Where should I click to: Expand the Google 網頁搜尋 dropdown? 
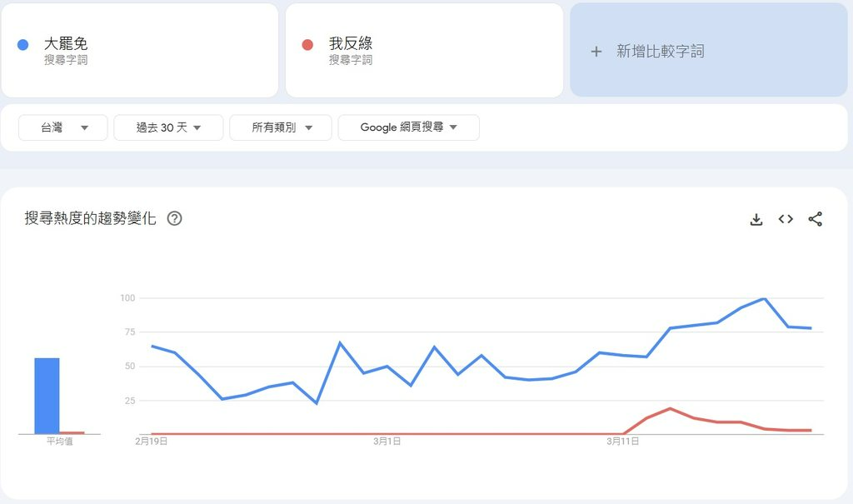coord(408,127)
